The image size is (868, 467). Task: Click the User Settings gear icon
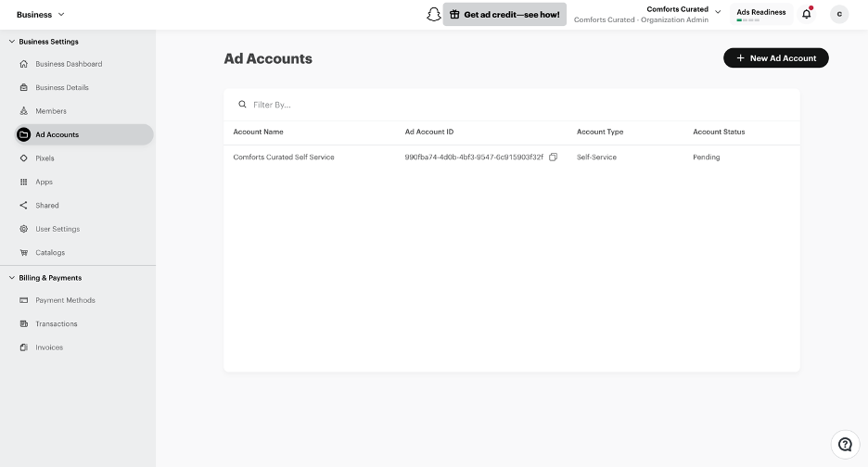(24, 229)
